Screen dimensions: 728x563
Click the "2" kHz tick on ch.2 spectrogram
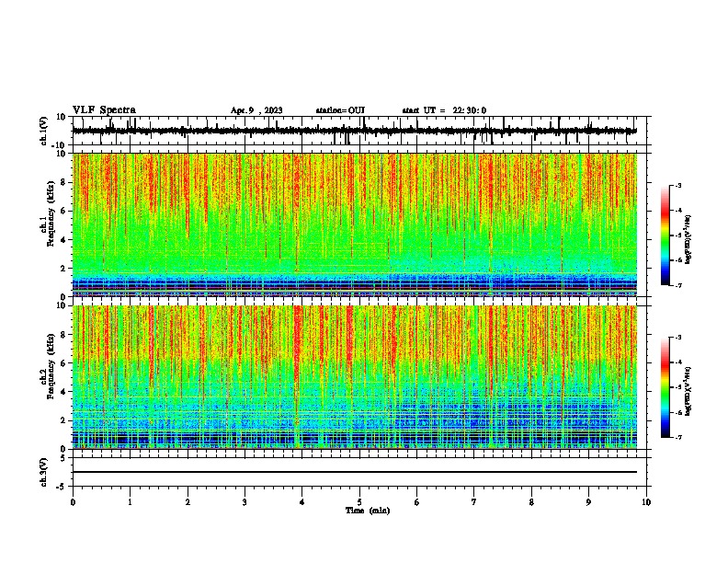coord(63,420)
